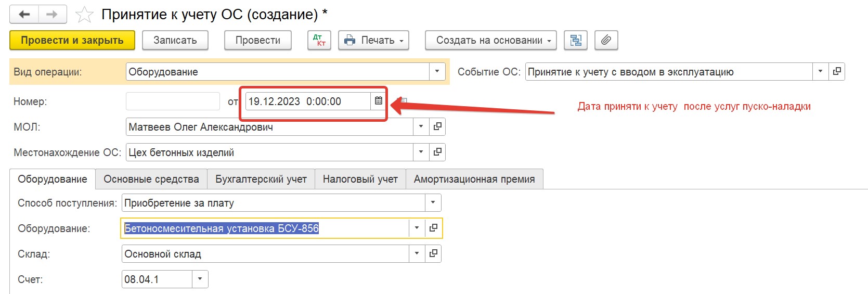Viewport: 868px width, 294px height.
Task: Expand Вид операции dropdown list
Action: [437, 71]
